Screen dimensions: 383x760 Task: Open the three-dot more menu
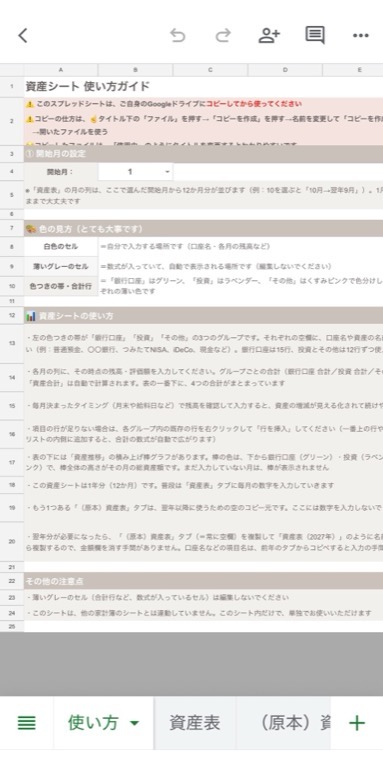(x=361, y=35)
